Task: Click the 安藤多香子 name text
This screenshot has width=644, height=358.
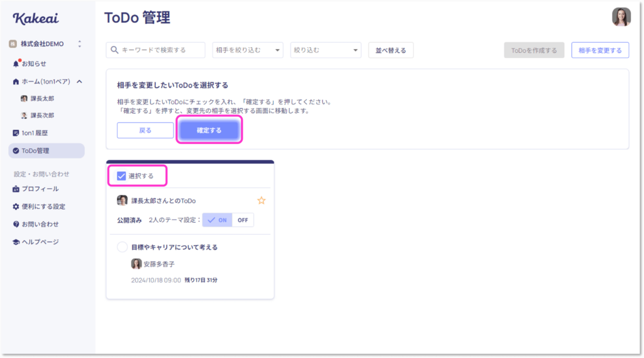Action: 159,264
